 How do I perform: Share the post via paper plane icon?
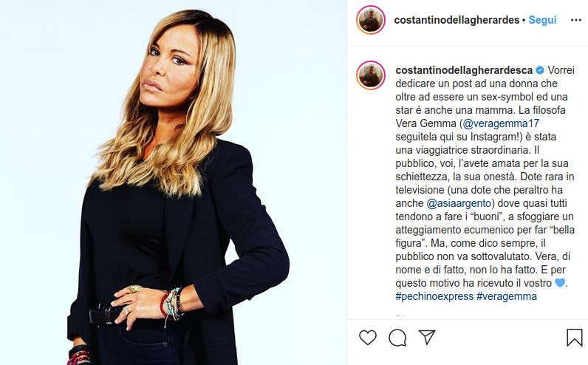(427, 337)
